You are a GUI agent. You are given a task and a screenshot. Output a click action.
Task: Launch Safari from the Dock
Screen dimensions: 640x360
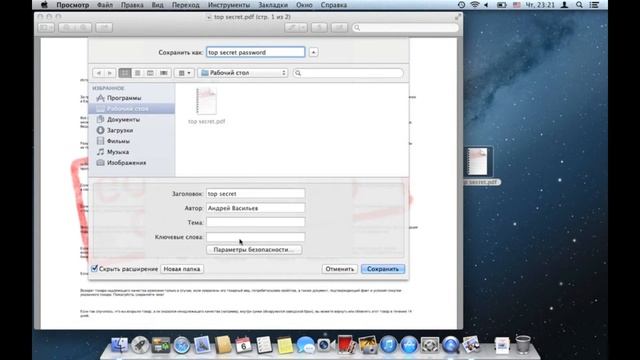pyautogui.click(x=182, y=345)
